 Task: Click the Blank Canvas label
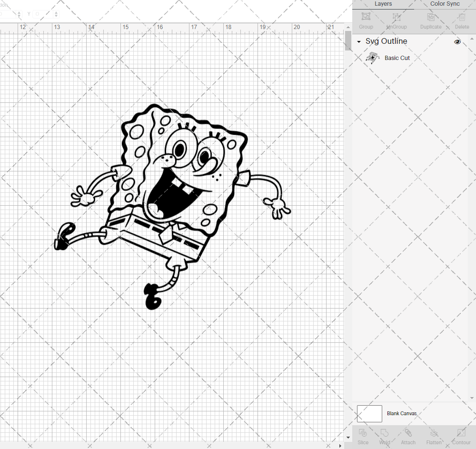point(402,413)
